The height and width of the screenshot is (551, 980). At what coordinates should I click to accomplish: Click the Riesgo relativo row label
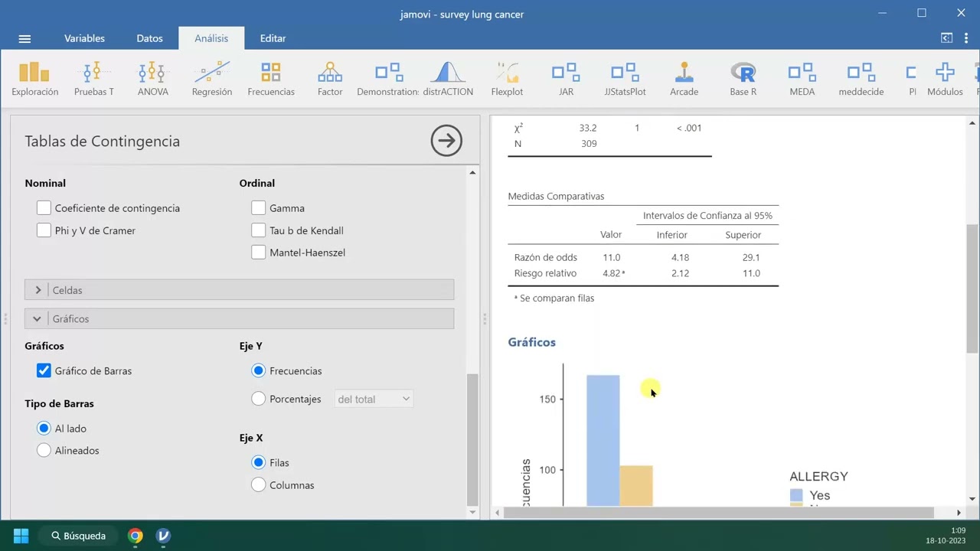pyautogui.click(x=545, y=273)
